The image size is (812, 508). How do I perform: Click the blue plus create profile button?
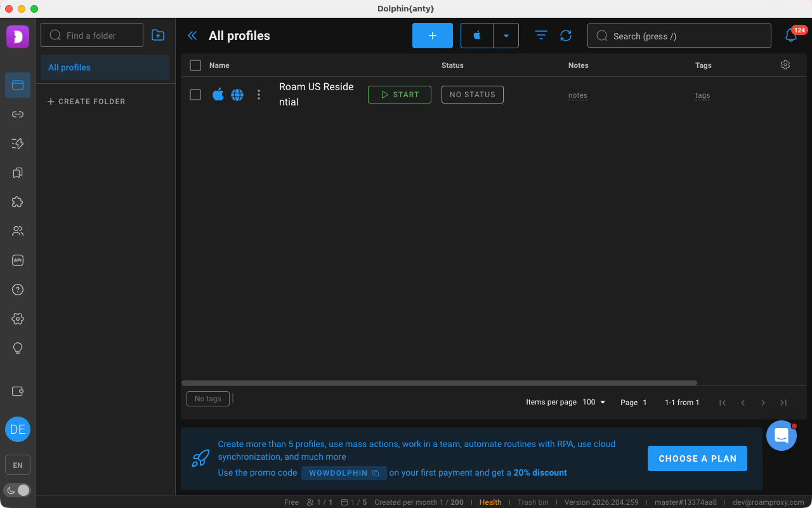tap(433, 36)
